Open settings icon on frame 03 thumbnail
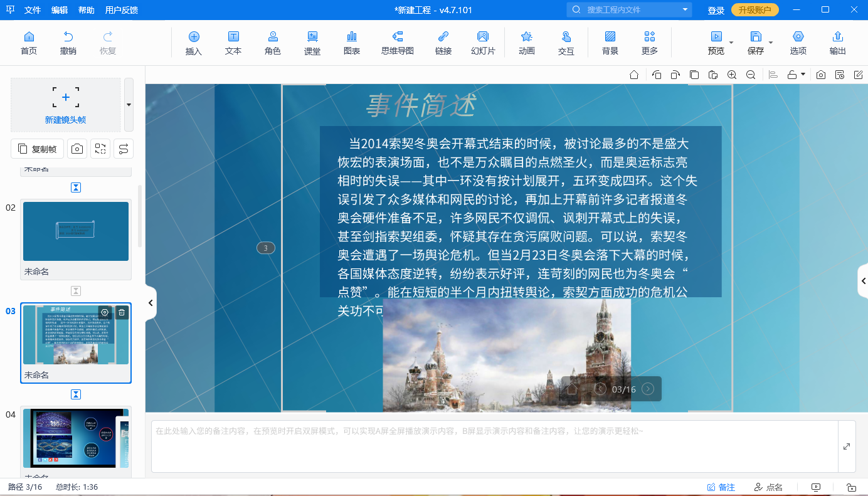 click(105, 312)
